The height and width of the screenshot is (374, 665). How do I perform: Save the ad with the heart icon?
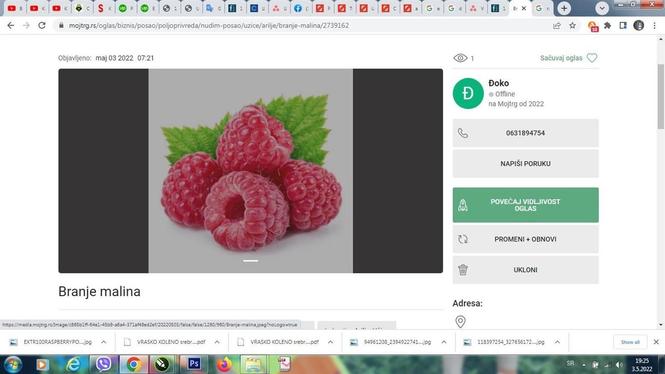click(592, 58)
